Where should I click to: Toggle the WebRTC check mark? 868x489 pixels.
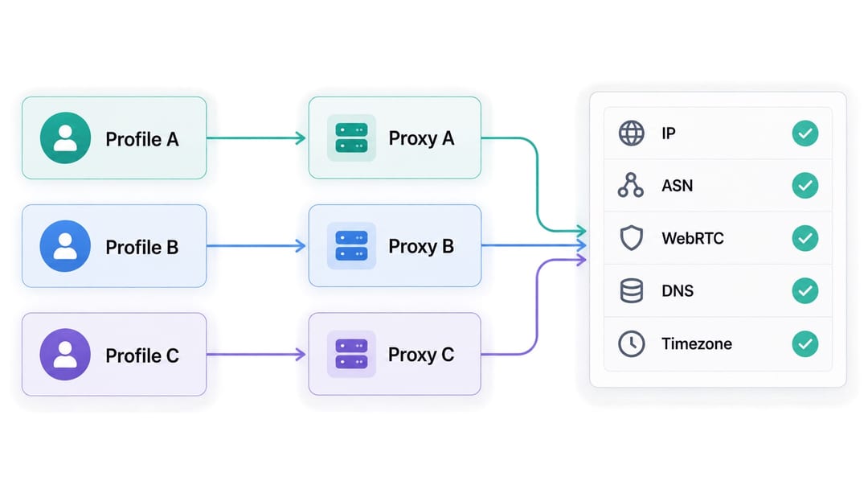[x=805, y=238]
